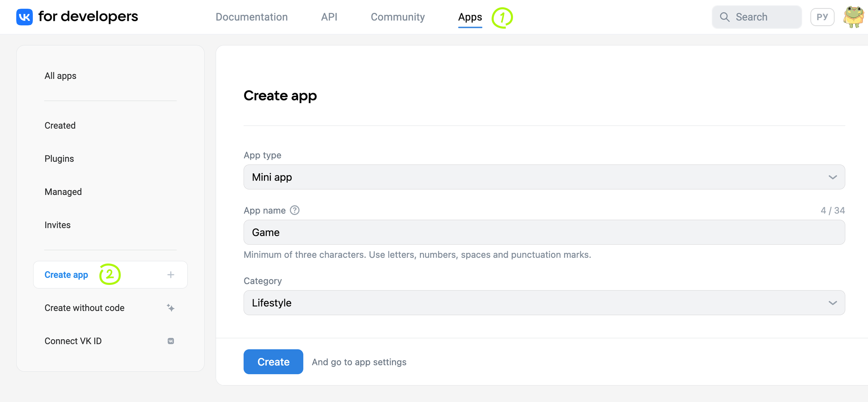
Task: Click the VK badge icon beside Connect VK ID
Action: click(x=171, y=341)
